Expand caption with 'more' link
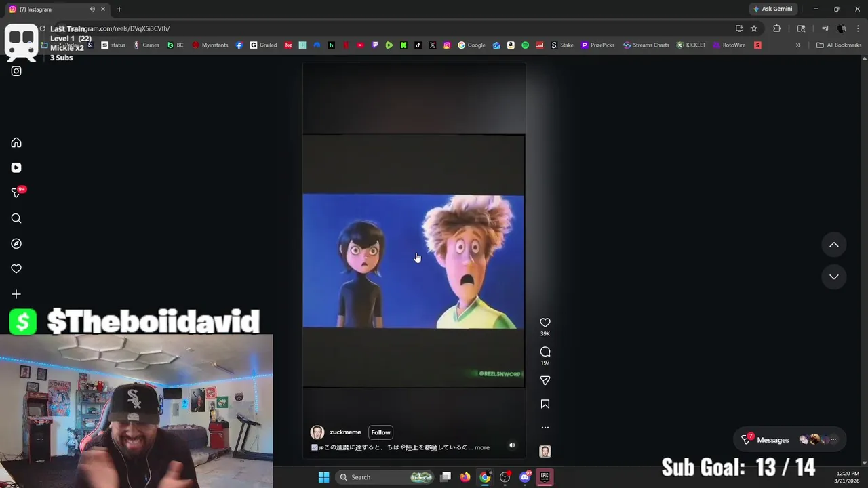 point(482,447)
